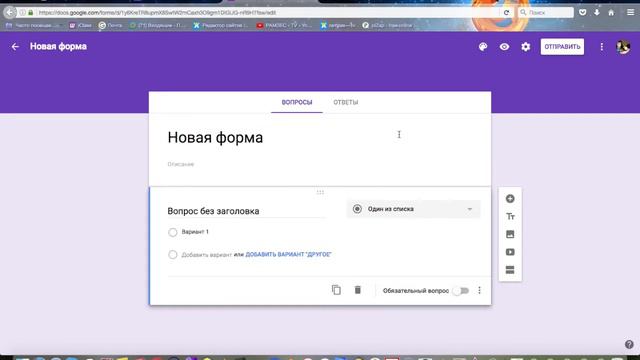Add a video from the side toolbar

pyautogui.click(x=510, y=252)
